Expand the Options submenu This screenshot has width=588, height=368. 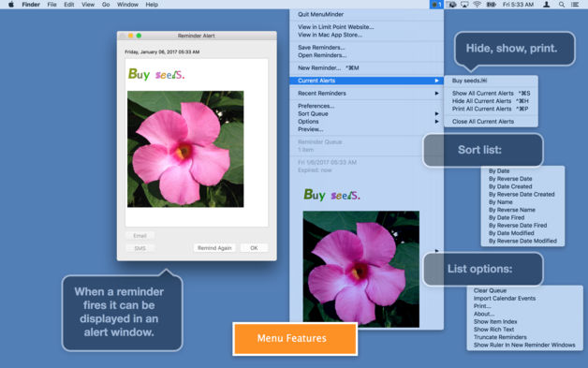click(x=366, y=122)
